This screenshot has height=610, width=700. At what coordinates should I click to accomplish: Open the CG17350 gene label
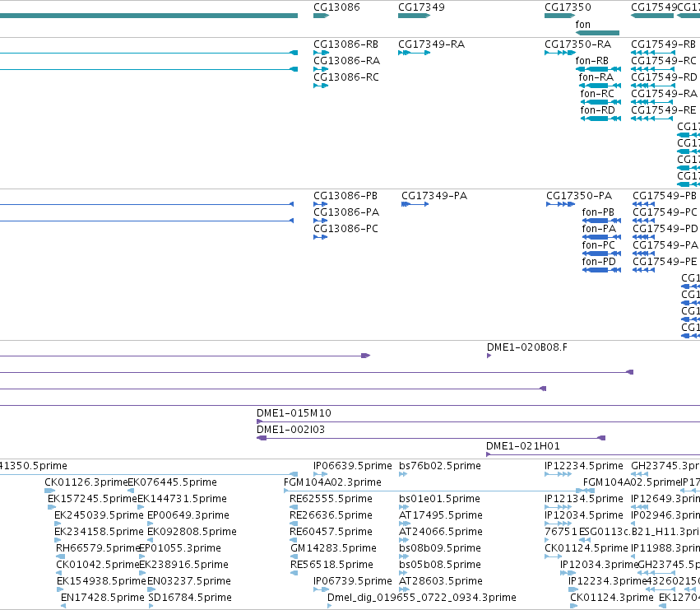568,7
